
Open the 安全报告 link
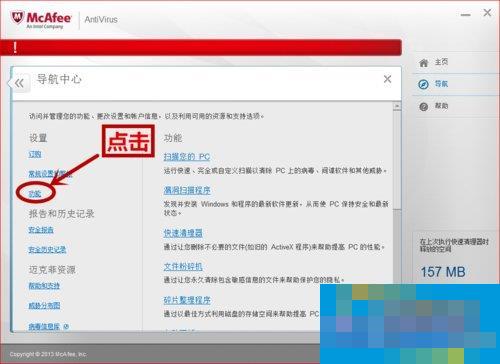click(x=41, y=230)
